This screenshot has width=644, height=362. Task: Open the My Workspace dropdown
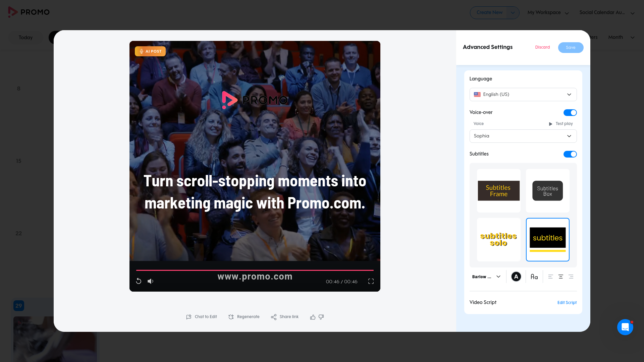[548, 13]
